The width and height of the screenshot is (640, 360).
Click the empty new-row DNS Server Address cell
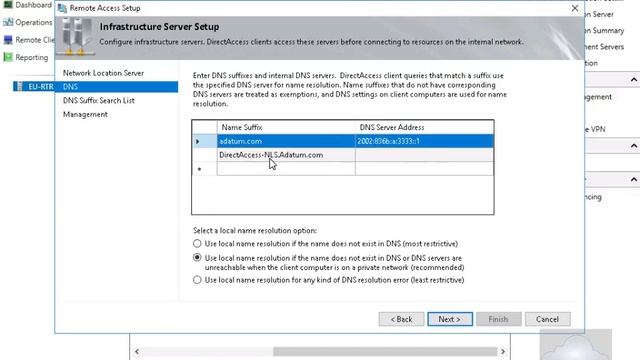point(424,169)
